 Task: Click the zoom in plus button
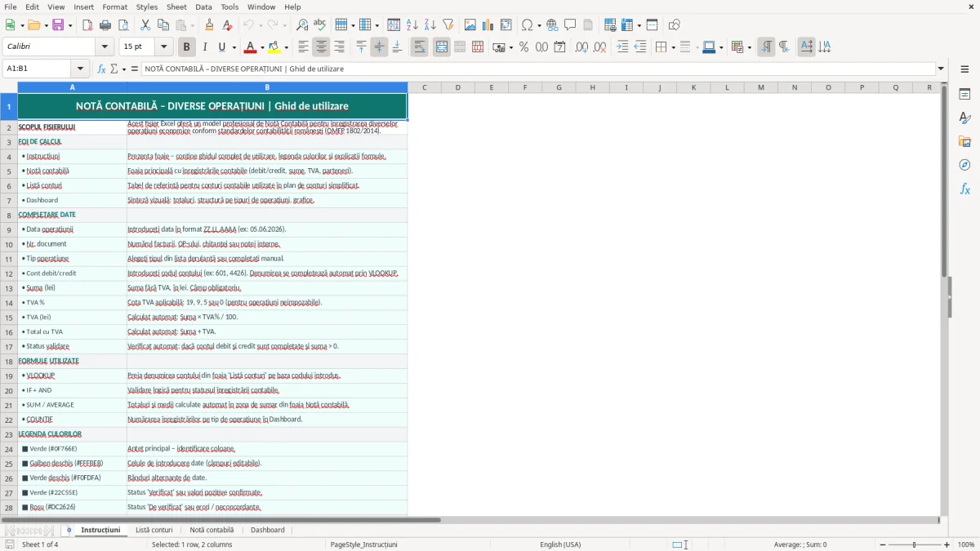pos(947,544)
